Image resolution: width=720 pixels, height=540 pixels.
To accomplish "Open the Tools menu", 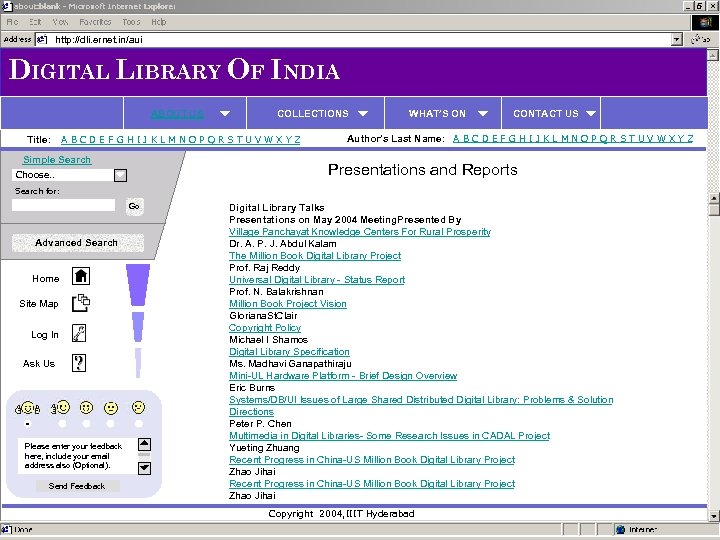I will [x=131, y=22].
